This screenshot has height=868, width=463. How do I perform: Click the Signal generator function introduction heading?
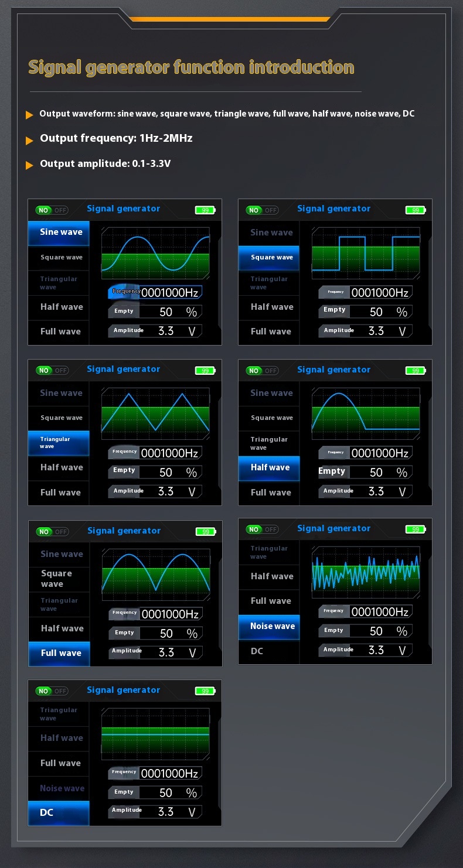(192, 67)
